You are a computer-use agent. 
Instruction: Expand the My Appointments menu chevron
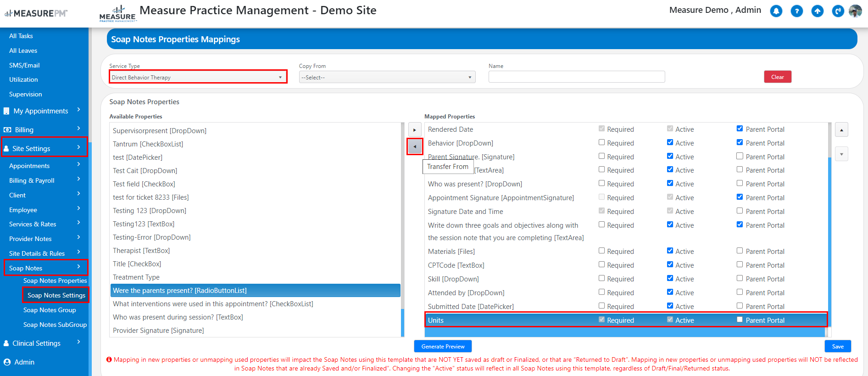coord(79,110)
